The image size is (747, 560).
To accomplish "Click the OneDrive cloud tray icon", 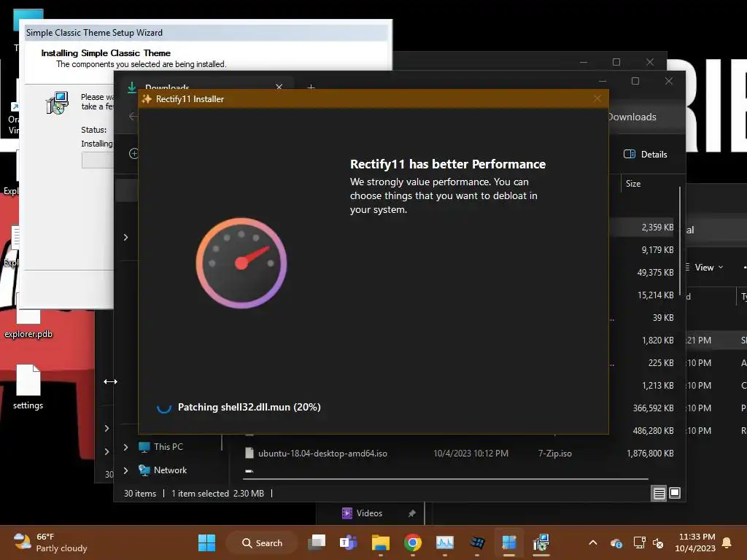I will (616, 543).
